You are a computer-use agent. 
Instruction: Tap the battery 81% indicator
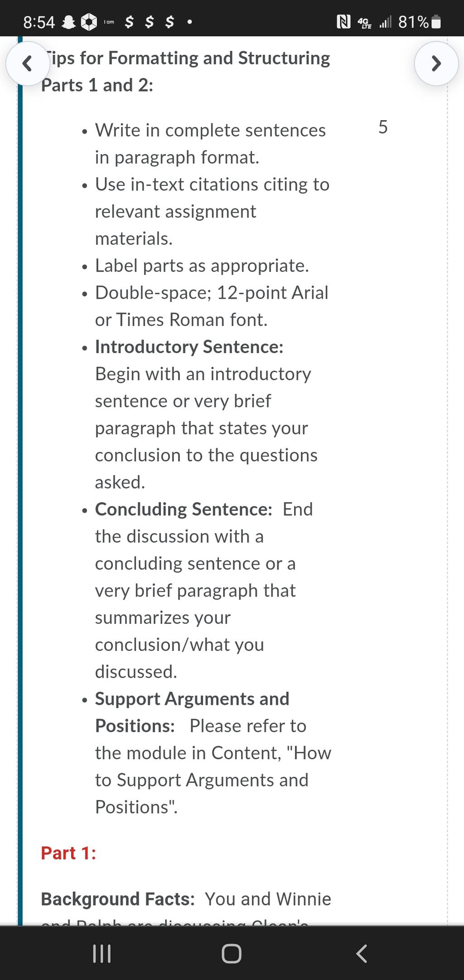(x=420, y=22)
